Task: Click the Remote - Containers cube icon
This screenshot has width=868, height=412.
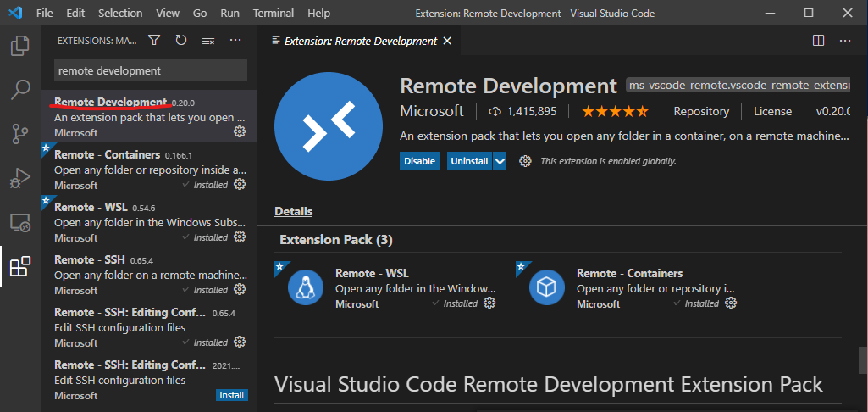Action: click(x=547, y=287)
